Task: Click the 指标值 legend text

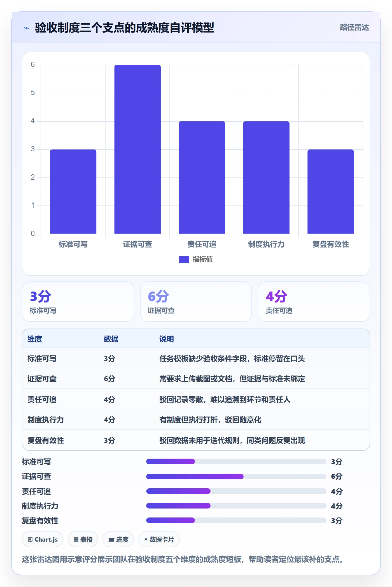Action: tap(203, 260)
